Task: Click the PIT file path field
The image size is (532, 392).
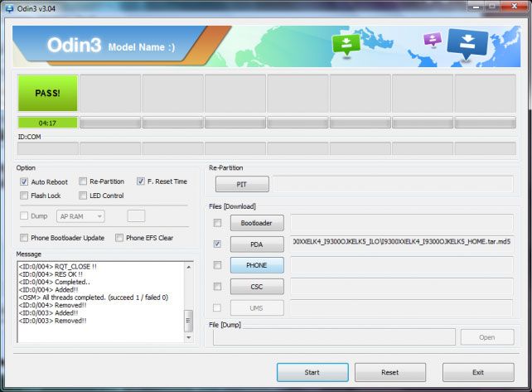Action: (394, 184)
